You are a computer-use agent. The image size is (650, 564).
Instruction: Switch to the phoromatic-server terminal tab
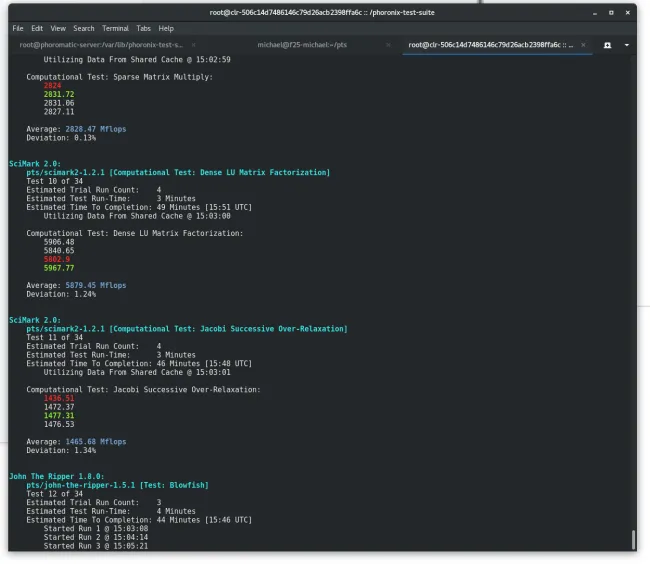tap(101, 45)
